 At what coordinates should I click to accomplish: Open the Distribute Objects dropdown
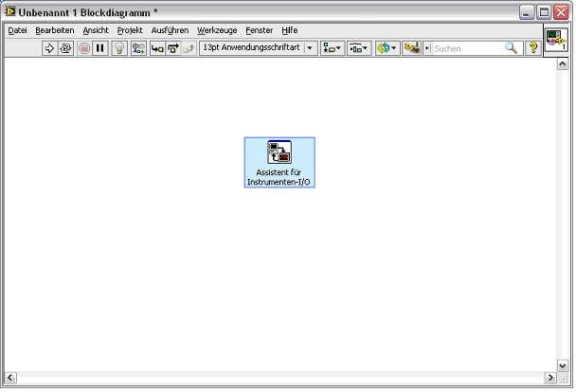(359, 48)
